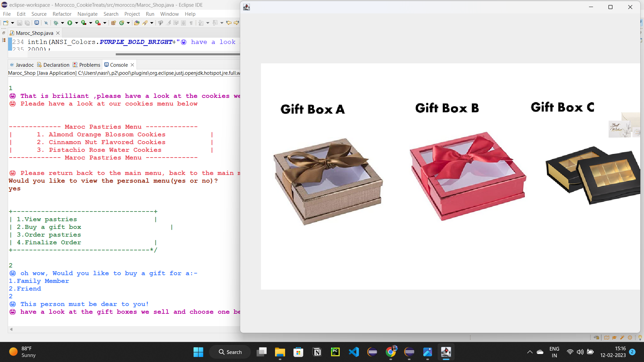Screen dimensions: 644x362
Task: Open the Tips lightbulb in the status bar
Action: pos(640,338)
